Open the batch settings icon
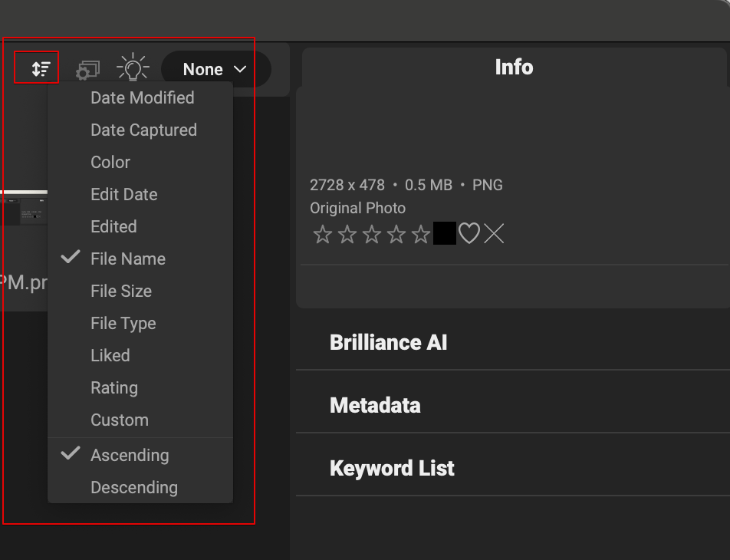Screen dimensions: 730x560 point(87,70)
